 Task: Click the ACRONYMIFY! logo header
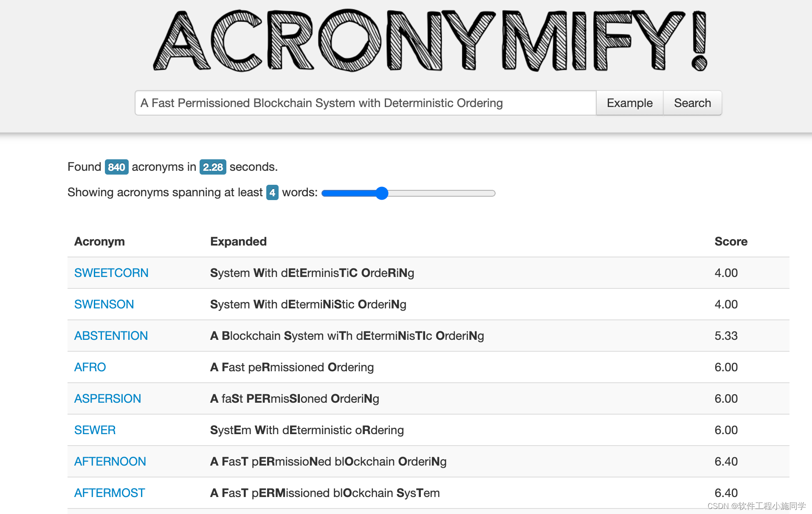[430, 41]
